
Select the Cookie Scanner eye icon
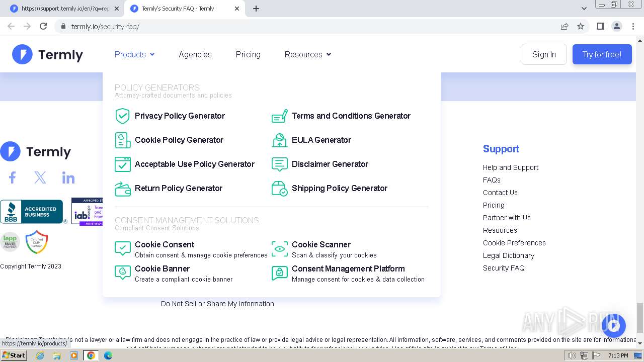[280, 248]
